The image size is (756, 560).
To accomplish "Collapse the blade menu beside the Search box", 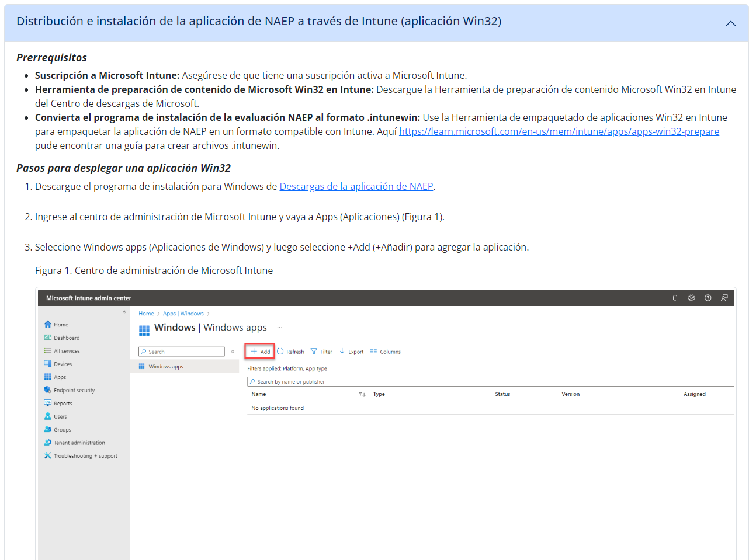I will 233,352.
